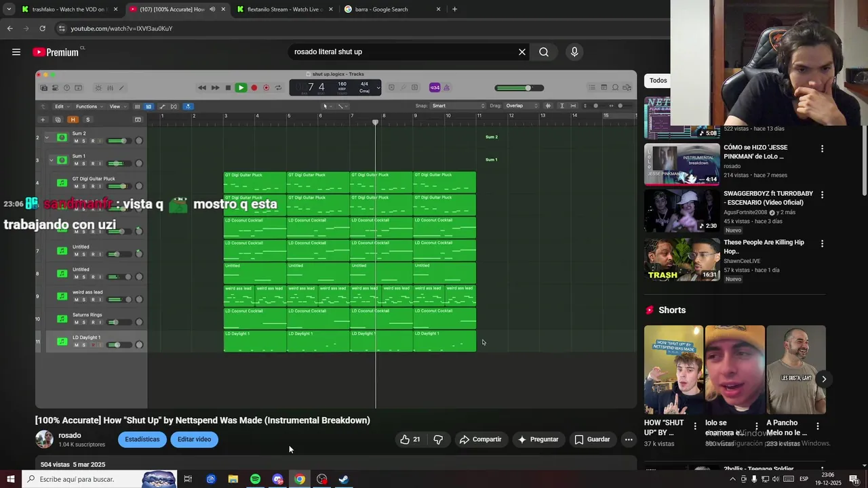Click the add track plus icon

(x=43, y=120)
